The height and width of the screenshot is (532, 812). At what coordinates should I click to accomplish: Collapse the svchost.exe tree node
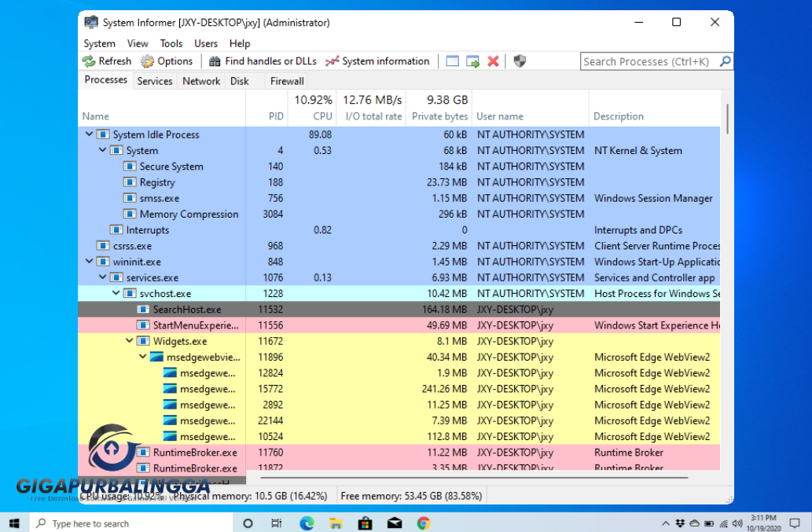[116, 293]
